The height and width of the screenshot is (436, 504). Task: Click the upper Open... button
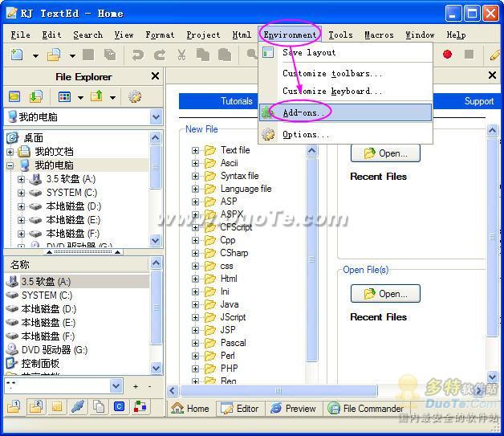385,153
